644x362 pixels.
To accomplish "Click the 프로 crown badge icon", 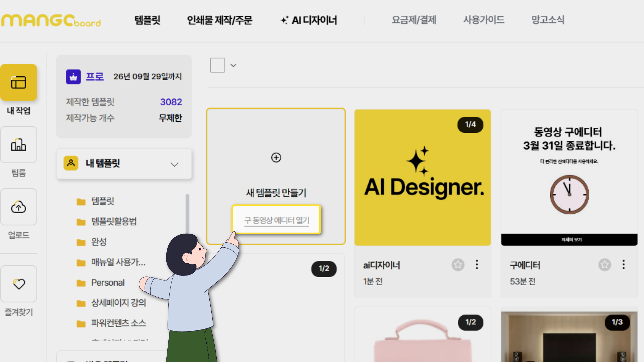I will (73, 77).
